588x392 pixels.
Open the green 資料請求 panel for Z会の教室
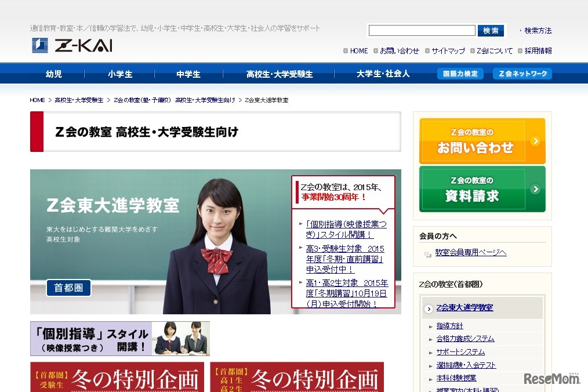tap(482, 189)
